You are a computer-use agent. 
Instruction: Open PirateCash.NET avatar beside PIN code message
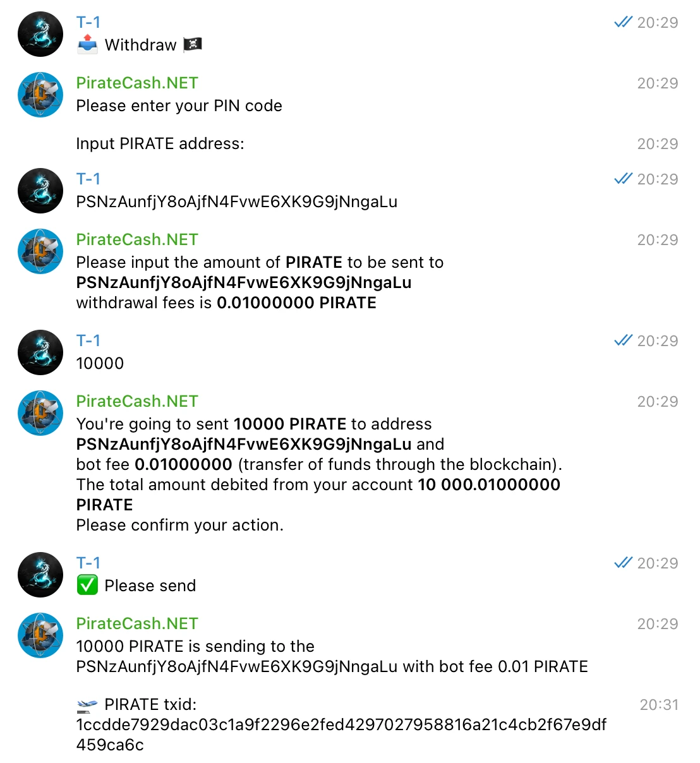coord(40,95)
